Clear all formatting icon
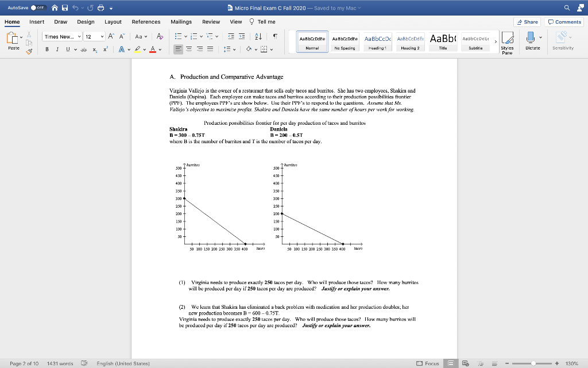The height and width of the screenshot is (368, 588). pyautogui.click(x=160, y=36)
